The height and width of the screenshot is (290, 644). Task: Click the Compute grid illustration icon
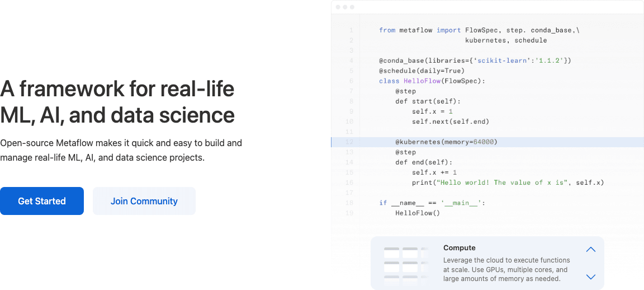coord(406,266)
